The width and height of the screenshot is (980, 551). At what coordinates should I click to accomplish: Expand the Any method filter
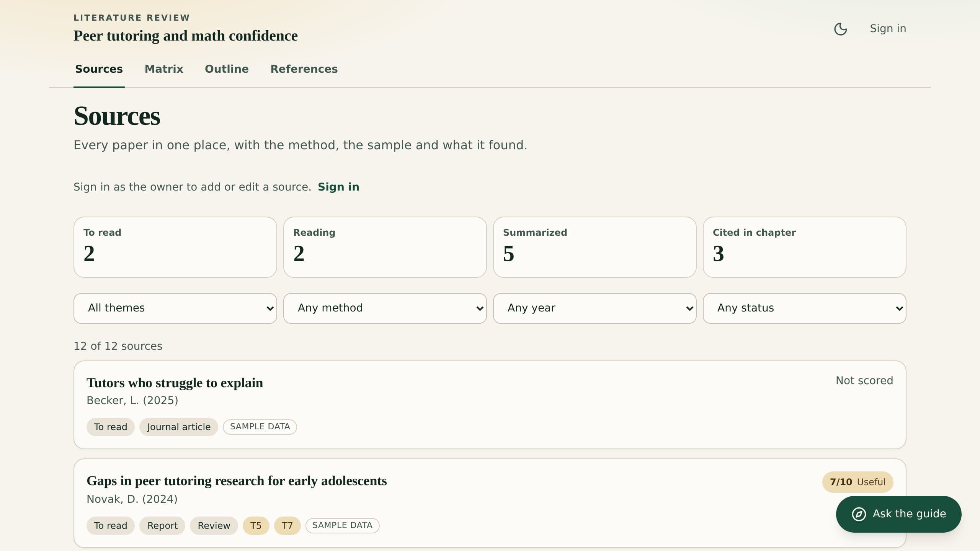[x=385, y=308]
